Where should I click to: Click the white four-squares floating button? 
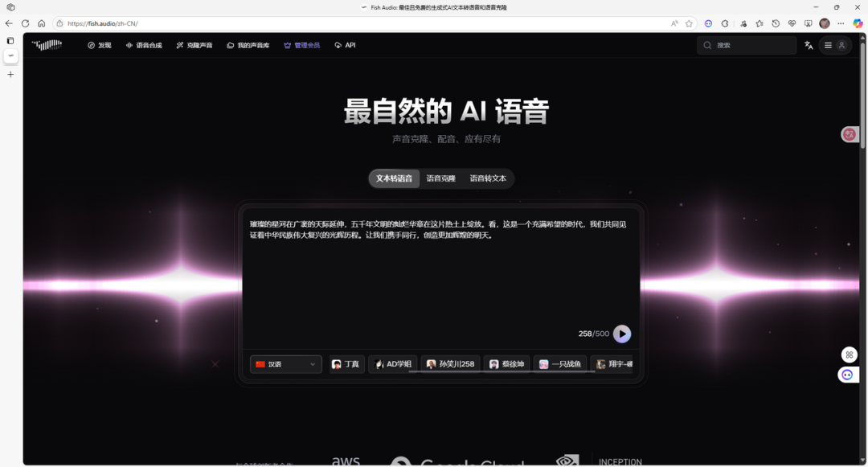850,354
